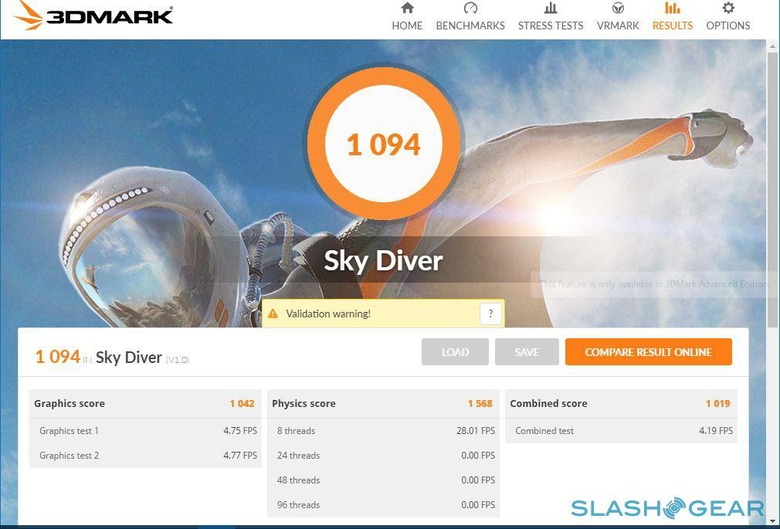
Task: Open Benchmarks via the gauge icon
Action: click(x=470, y=8)
